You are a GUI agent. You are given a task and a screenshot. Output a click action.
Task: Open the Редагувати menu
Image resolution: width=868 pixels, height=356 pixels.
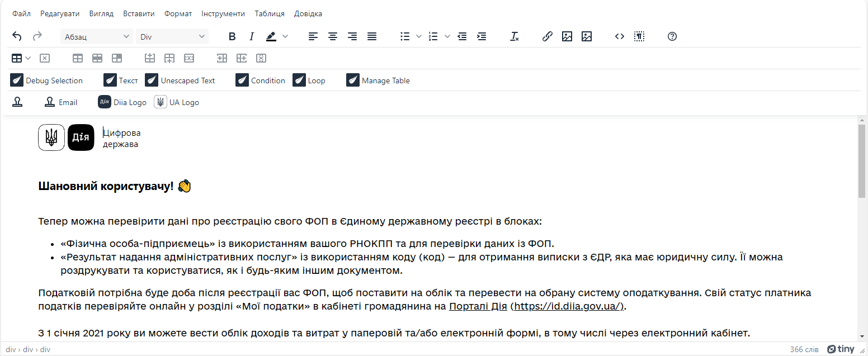point(60,13)
